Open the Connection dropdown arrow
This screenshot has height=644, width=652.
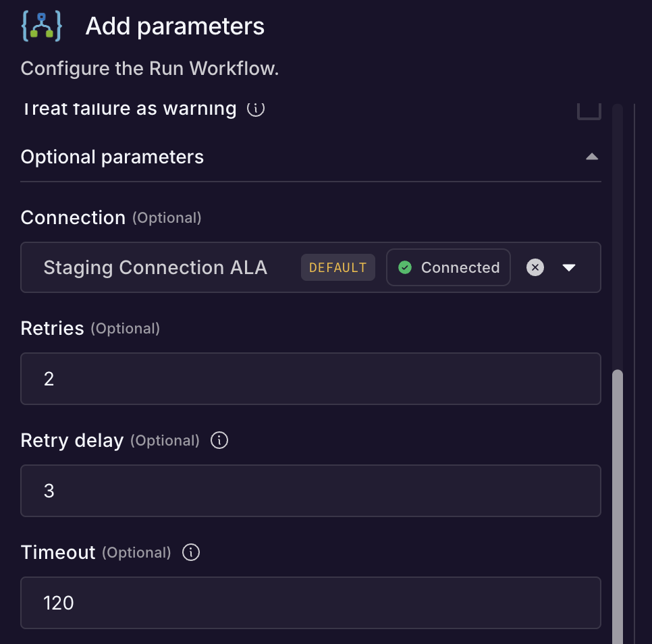[x=569, y=267]
